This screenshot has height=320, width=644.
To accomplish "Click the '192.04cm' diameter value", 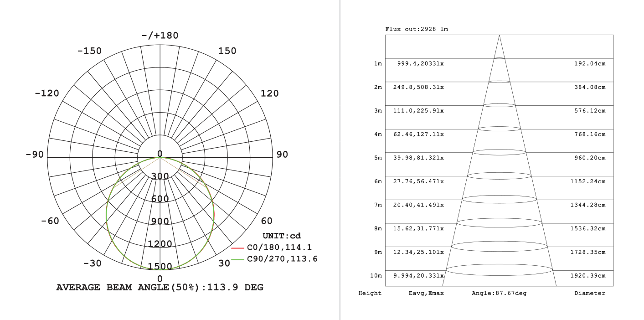I will (590, 63).
